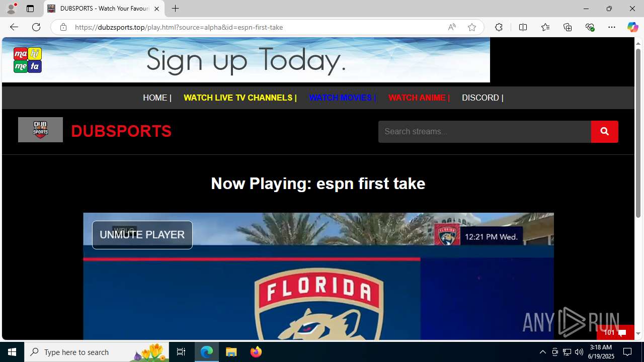
Task: Open Read aloud icon in address bar
Action: (452, 27)
